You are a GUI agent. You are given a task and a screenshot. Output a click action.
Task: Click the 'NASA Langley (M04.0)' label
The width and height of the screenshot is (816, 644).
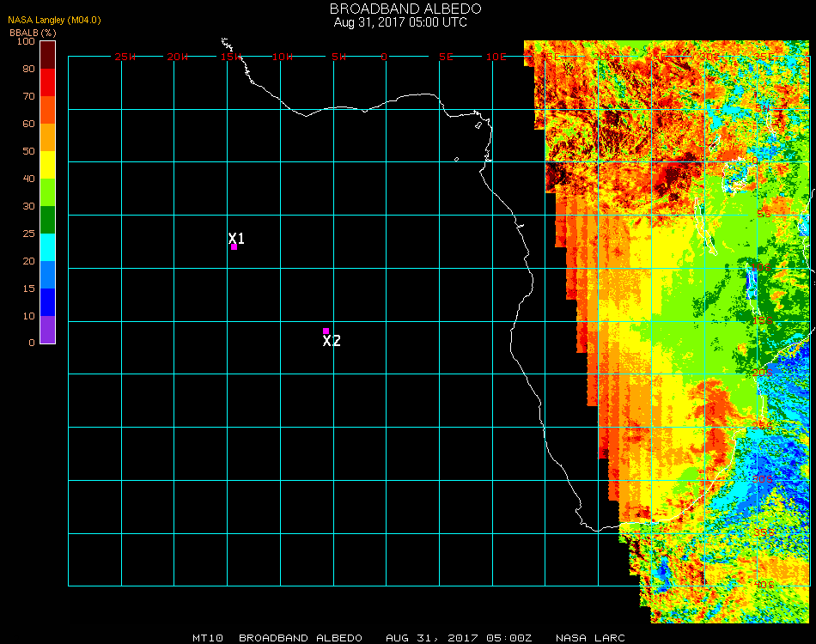pos(54,21)
